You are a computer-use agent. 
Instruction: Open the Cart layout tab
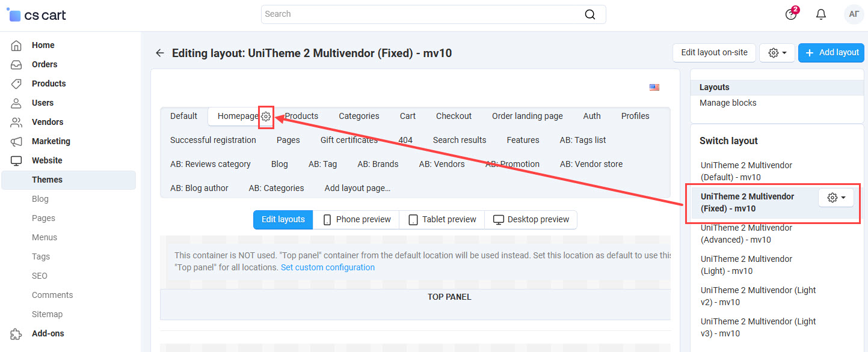click(408, 116)
